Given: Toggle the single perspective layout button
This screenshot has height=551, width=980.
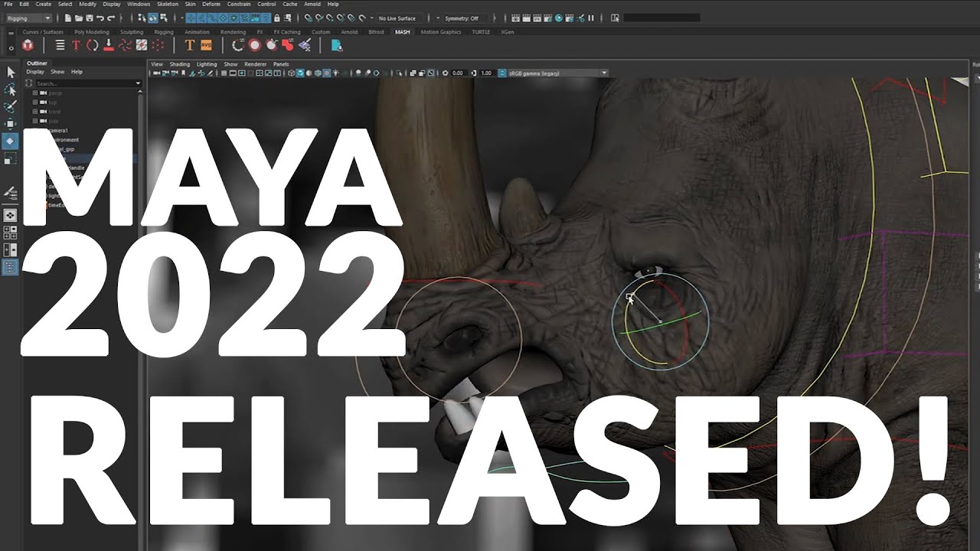Looking at the screenshot, I should [x=11, y=215].
